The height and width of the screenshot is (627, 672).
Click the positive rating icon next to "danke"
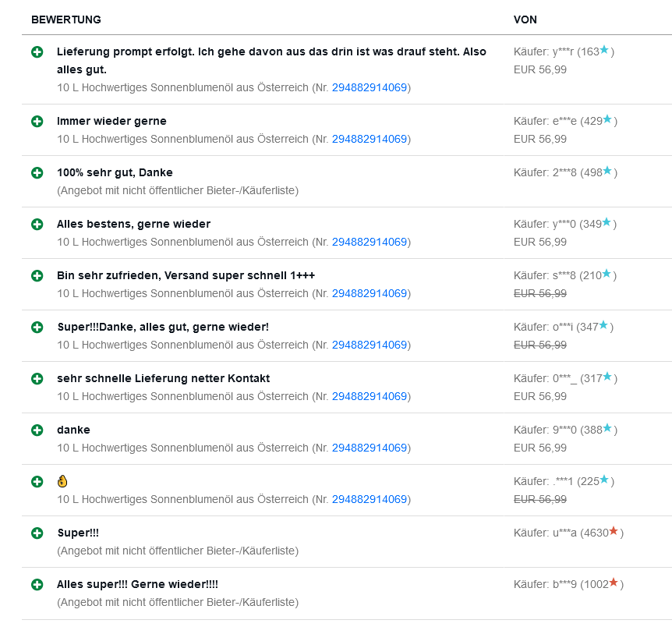click(37, 430)
